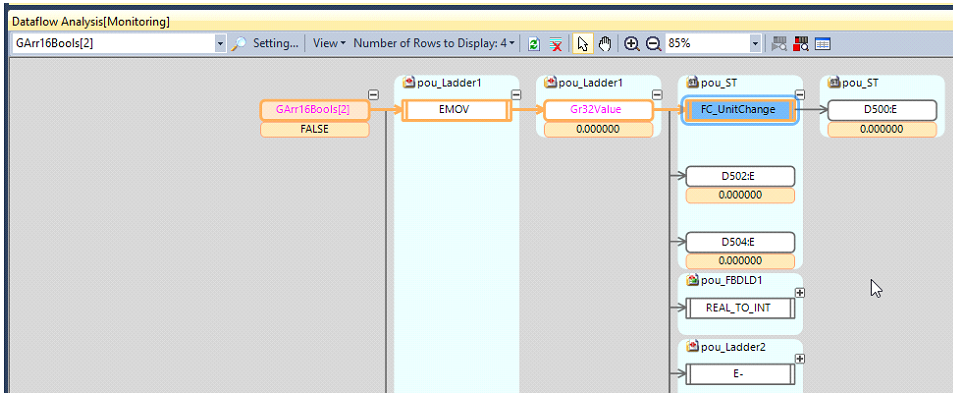Expand the pou_Ladder2 E- group
953x397 pixels.
tap(800, 359)
